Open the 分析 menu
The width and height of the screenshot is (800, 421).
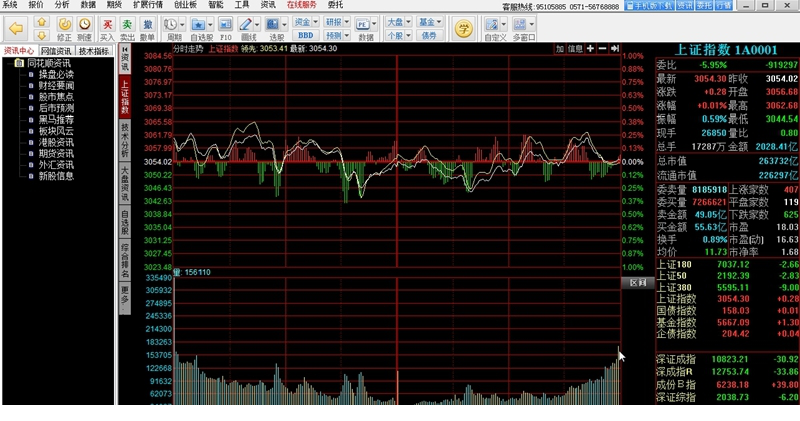tap(62, 5)
